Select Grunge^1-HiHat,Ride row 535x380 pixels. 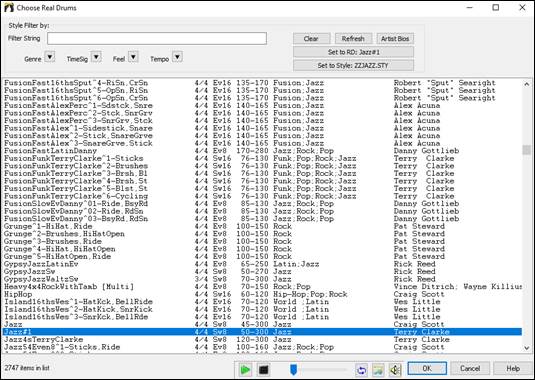click(262, 226)
